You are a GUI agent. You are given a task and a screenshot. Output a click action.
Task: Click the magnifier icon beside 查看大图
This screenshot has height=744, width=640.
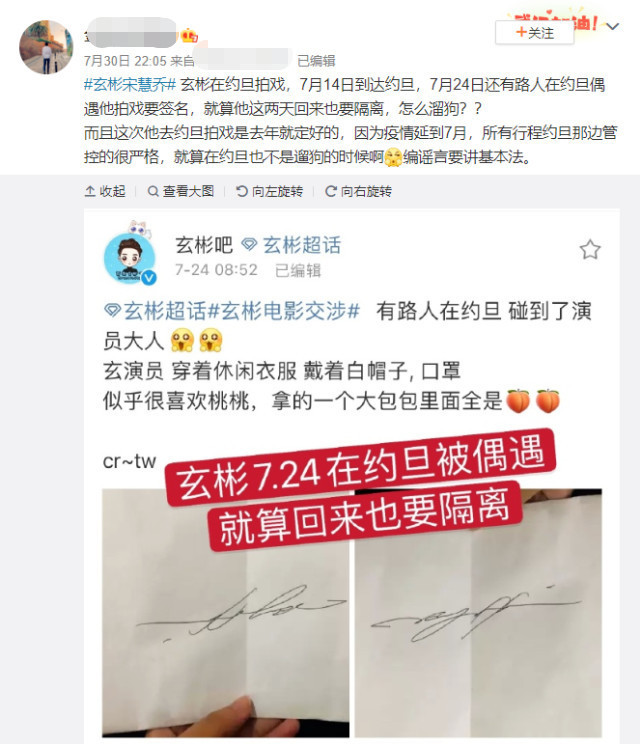153,191
